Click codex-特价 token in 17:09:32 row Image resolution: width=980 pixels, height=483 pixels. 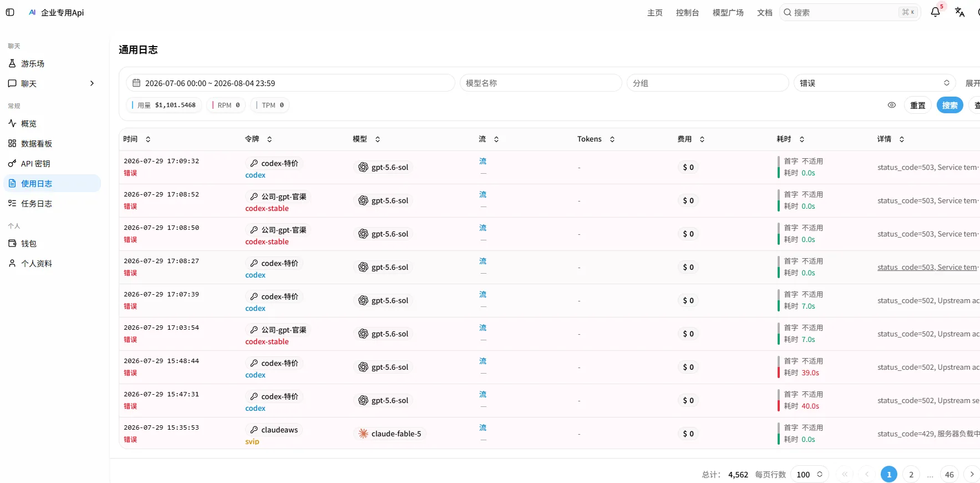coord(274,163)
